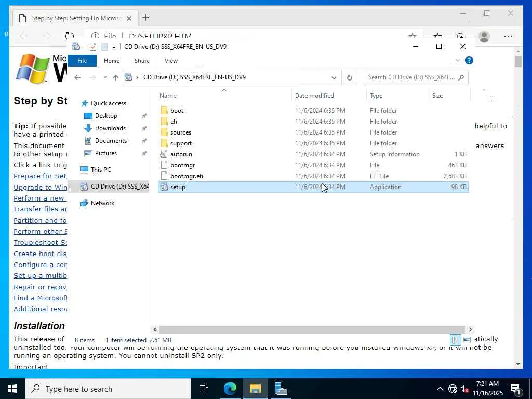Image resolution: width=532 pixels, height=399 pixels.
Task: Click the Perform a new link
Action: (38, 198)
